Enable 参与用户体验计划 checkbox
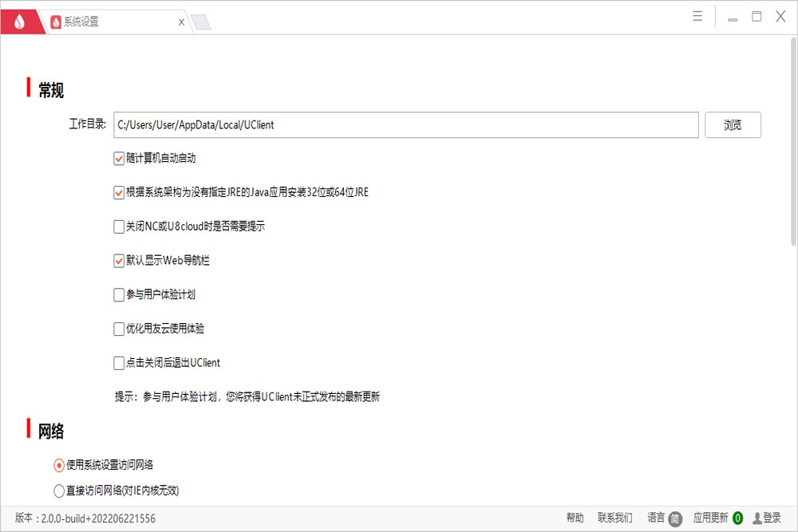The width and height of the screenshot is (798, 532). coord(119,294)
